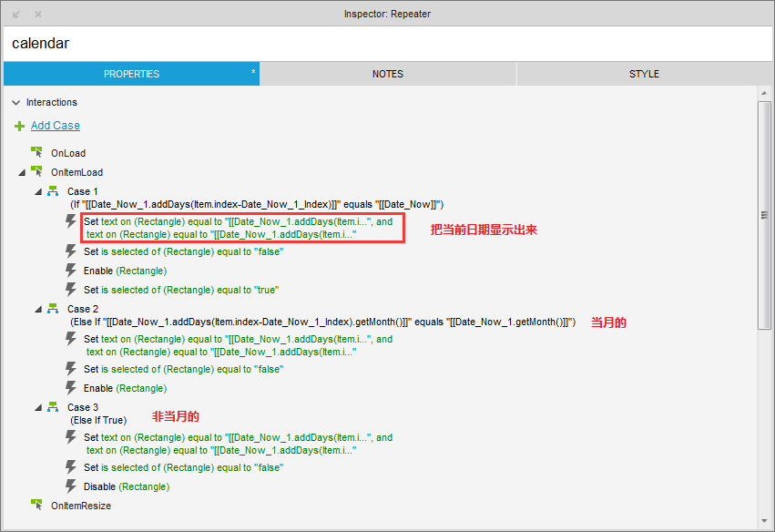Collapse Case 2 tree node
The width and height of the screenshot is (775, 532).
click(38, 310)
